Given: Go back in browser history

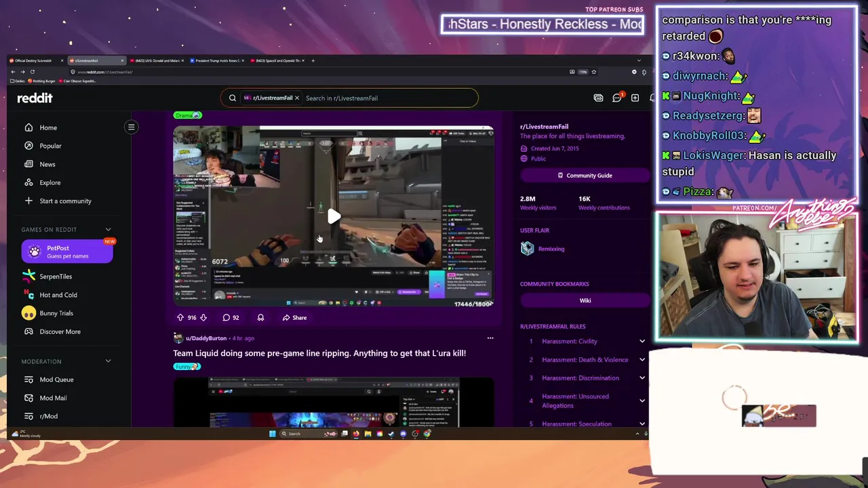Looking at the screenshot, I should tap(13, 72).
